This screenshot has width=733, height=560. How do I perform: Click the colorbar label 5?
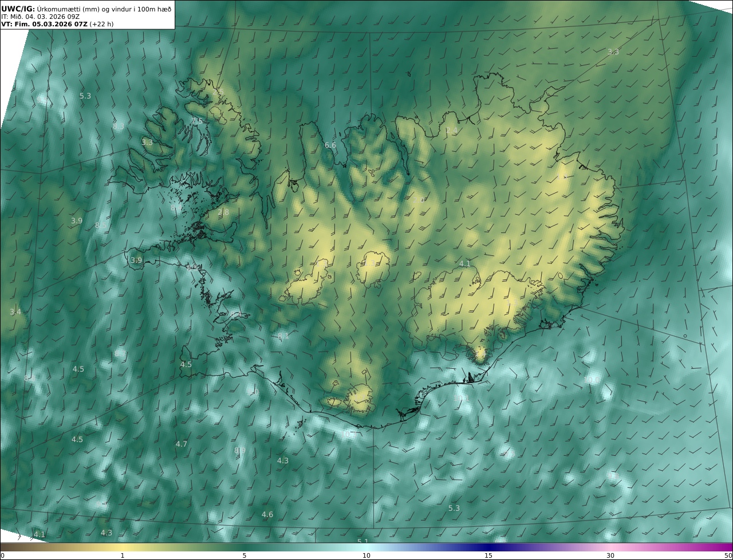click(245, 555)
